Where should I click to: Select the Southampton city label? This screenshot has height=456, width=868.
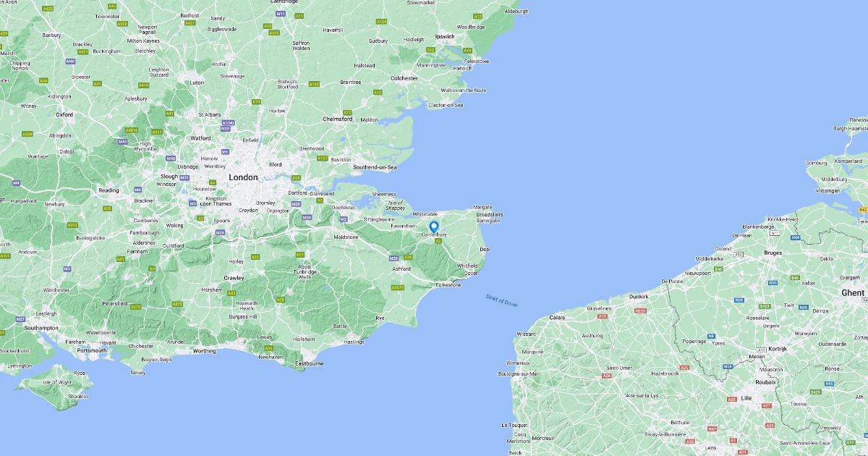point(41,328)
